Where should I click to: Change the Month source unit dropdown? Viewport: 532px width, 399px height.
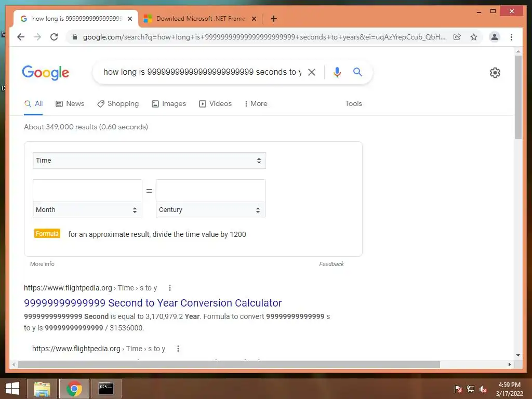pos(87,210)
